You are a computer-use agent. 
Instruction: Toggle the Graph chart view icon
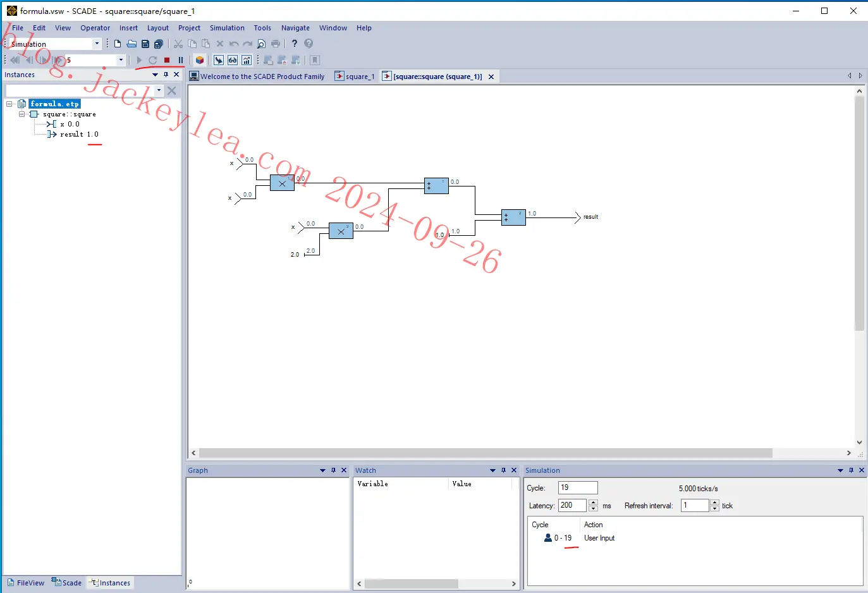247,60
